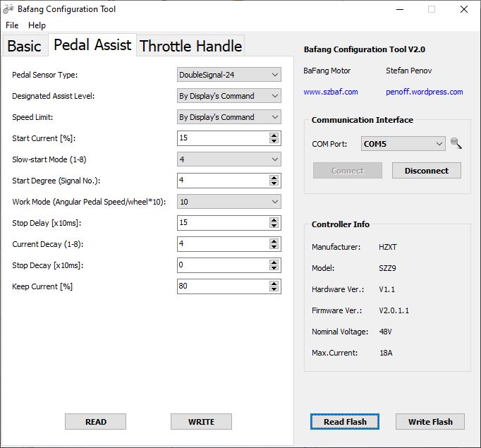Image resolution: width=481 pixels, height=448 pixels.
Task: Click the Write Flash button
Action: click(x=430, y=422)
